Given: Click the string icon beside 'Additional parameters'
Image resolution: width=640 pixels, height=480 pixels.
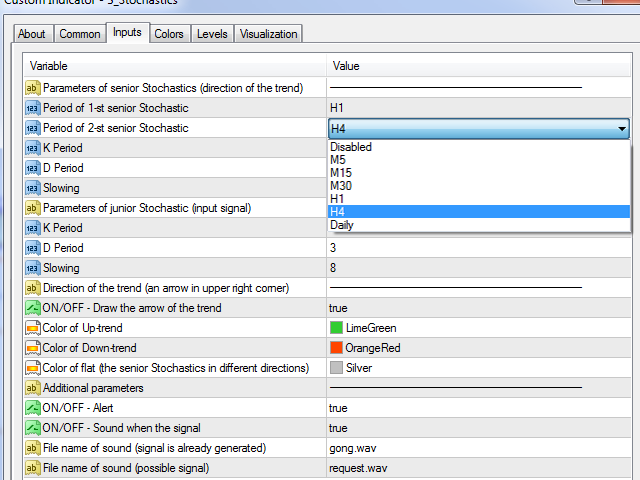Looking at the screenshot, I should pos(33,388).
